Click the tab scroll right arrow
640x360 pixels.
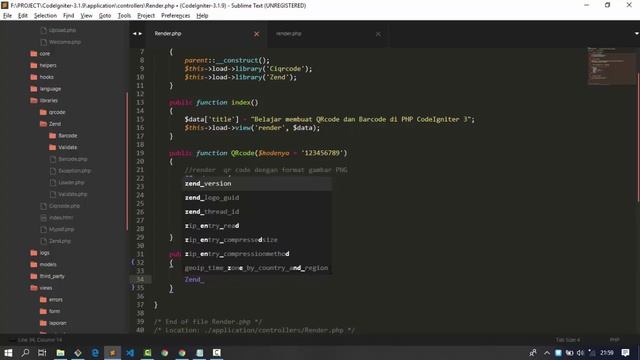140,33
